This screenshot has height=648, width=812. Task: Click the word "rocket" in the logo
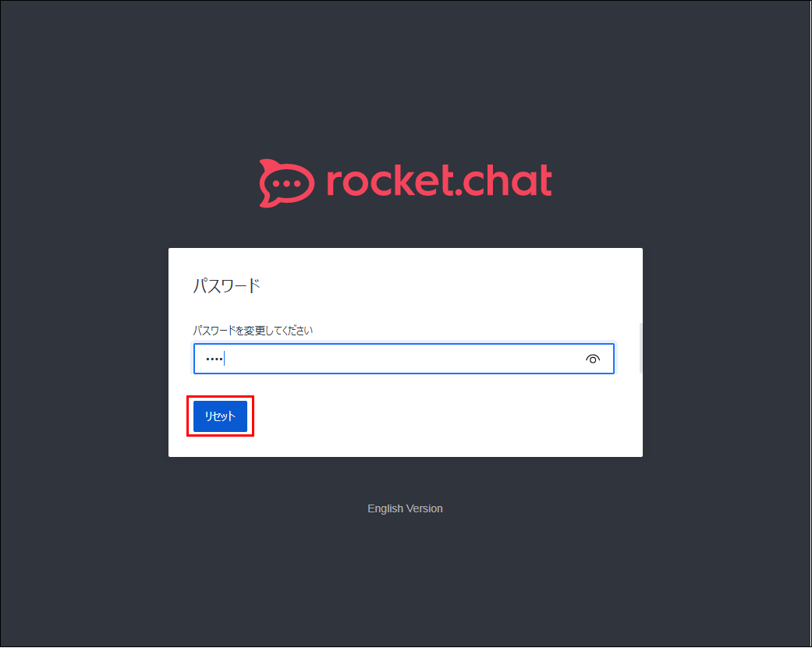pos(388,181)
